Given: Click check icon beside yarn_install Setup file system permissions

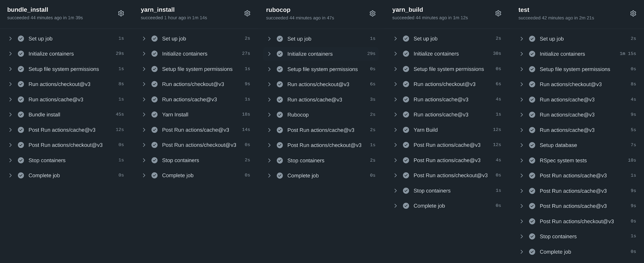Looking at the screenshot, I should pos(154,69).
